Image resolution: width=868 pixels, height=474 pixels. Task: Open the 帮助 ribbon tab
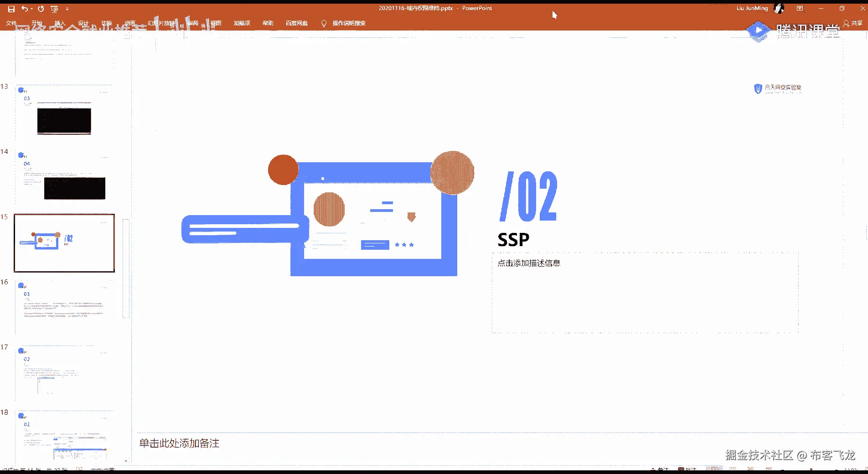pos(268,23)
